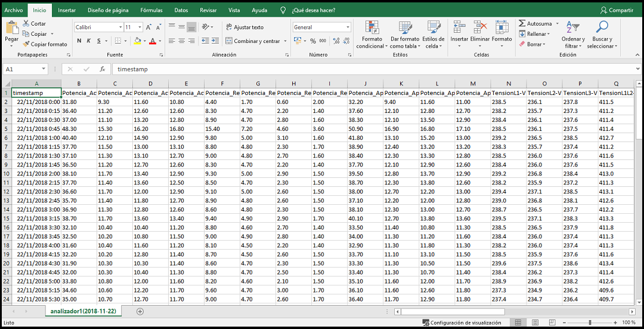Image resolution: width=644 pixels, height=329 pixels.
Task: Toggle italic K formatting
Action: (x=89, y=41)
